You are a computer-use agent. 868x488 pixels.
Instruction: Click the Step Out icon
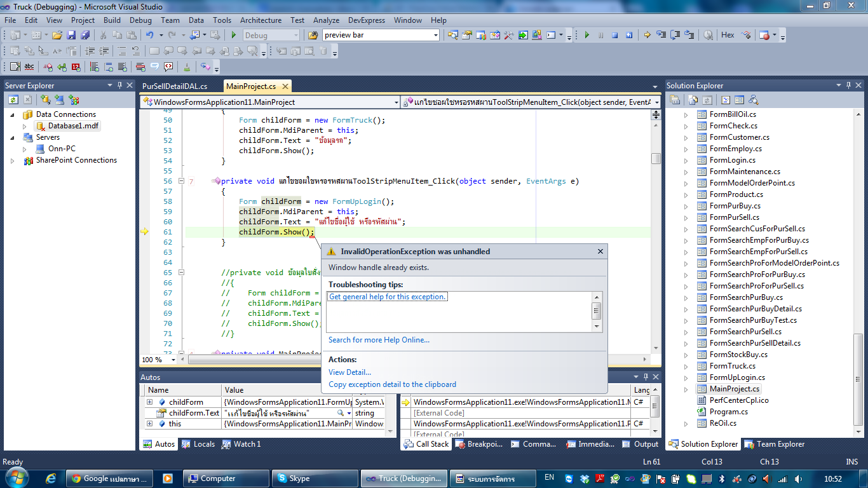click(x=689, y=35)
